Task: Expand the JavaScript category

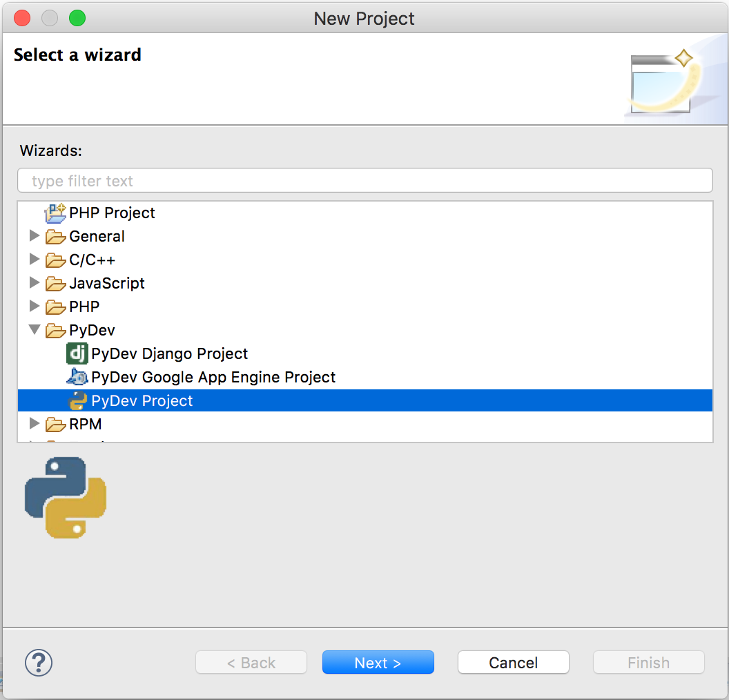Action: 34,282
